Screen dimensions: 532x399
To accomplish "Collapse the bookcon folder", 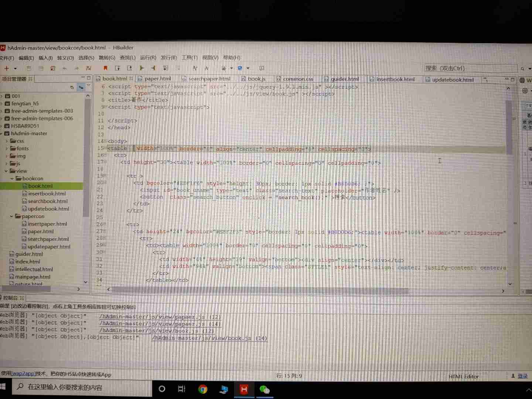I will point(12,178).
